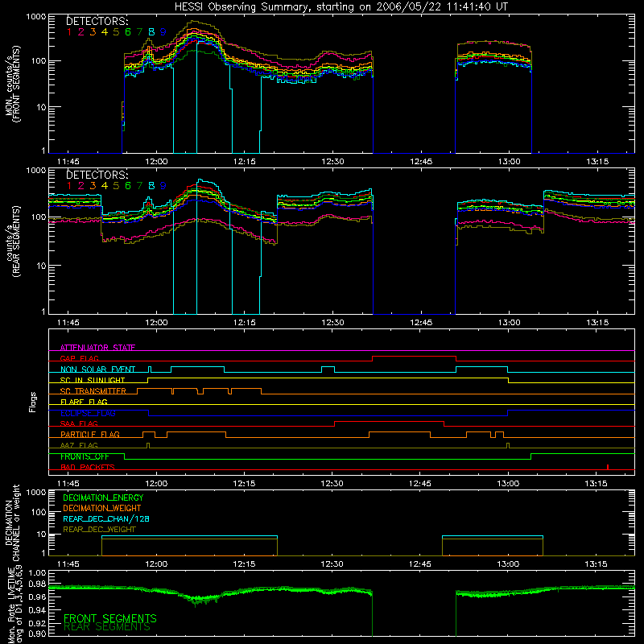The width and height of the screenshot is (644, 644).
Task: Select the DETECTORS label in the rear segments plot
Action: tap(97, 175)
